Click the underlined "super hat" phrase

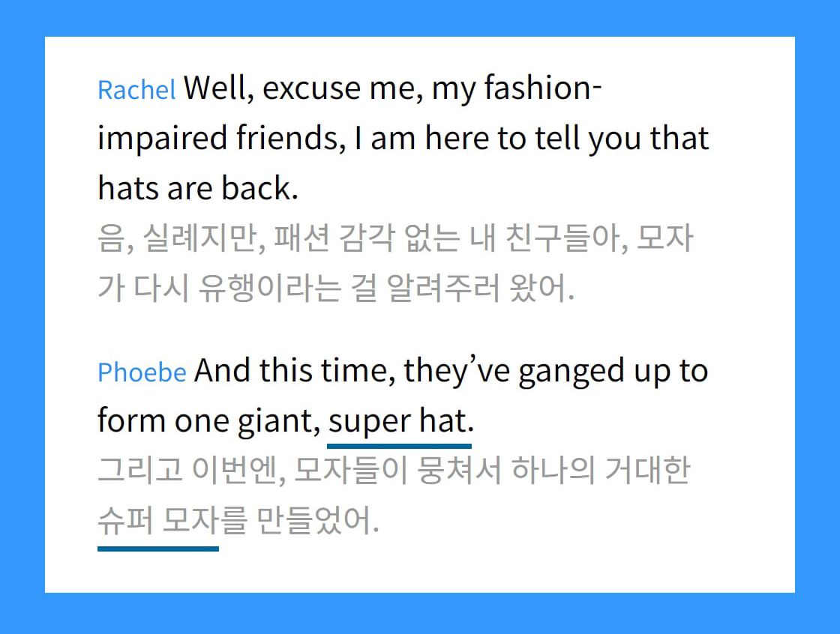point(397,422)
